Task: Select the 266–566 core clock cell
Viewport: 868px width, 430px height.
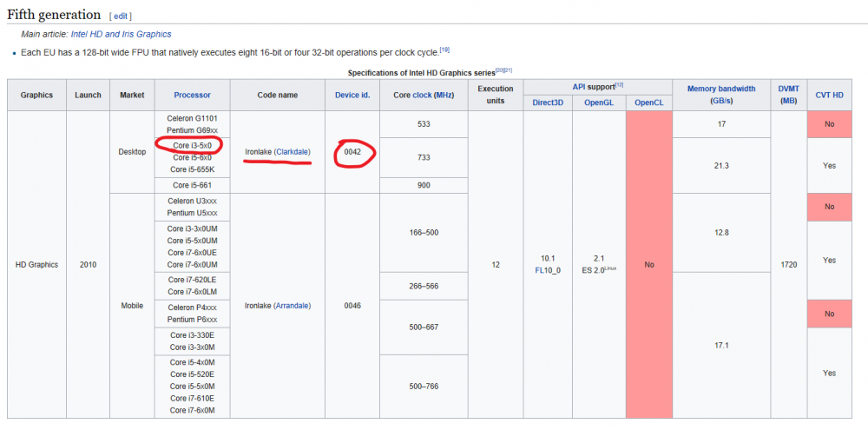Action: (x=424, y=286)
